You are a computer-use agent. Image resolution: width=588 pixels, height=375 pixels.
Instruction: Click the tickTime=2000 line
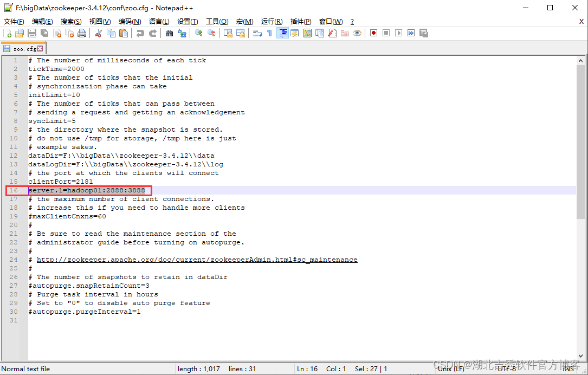pos(56,69)
